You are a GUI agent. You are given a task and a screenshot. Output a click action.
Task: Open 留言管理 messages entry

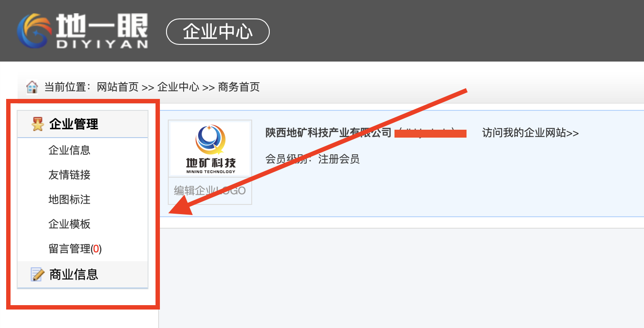tap(75, 249)
